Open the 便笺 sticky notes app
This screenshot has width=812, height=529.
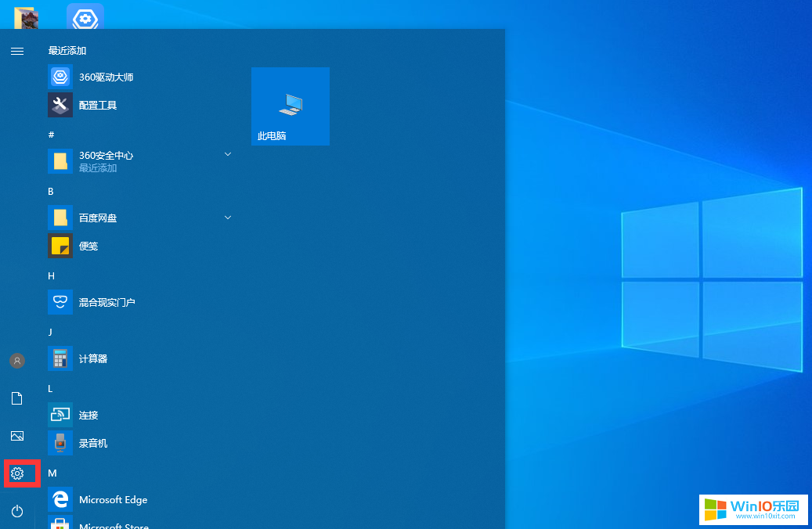(88, 247)
